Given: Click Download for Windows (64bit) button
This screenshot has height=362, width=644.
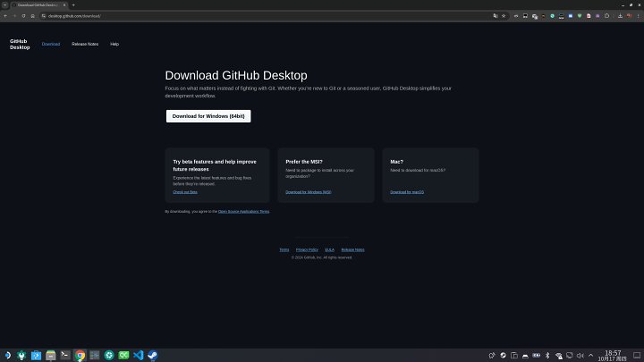Looking at the screenshot, I should pyautogui.click(x=208, y=116).
